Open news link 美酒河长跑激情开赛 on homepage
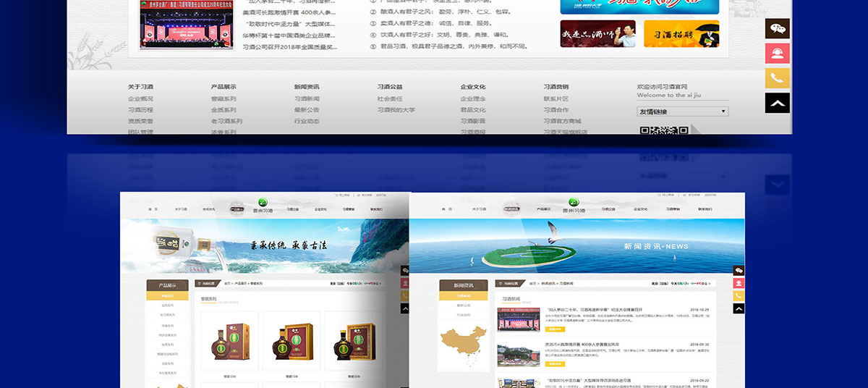 click(x=289, y=12)
